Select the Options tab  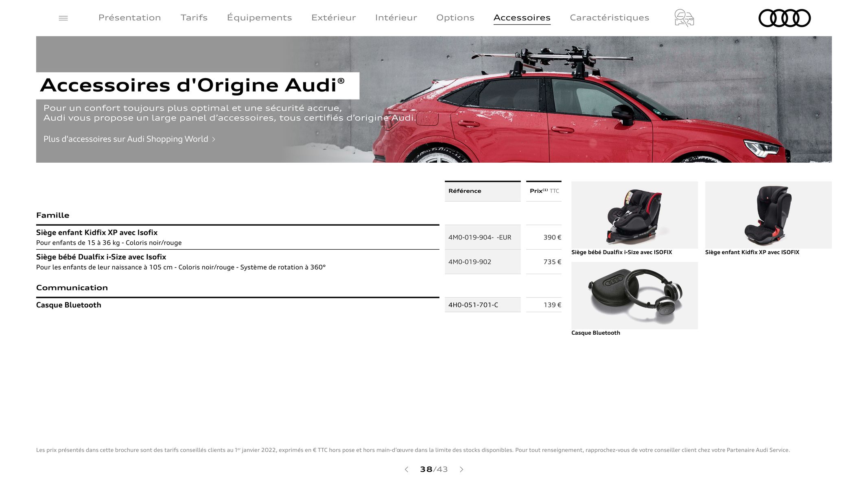point(455,17)
